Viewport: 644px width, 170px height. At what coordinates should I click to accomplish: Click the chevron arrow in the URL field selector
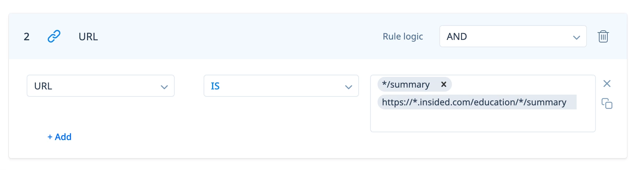click(x=164, y=87)
